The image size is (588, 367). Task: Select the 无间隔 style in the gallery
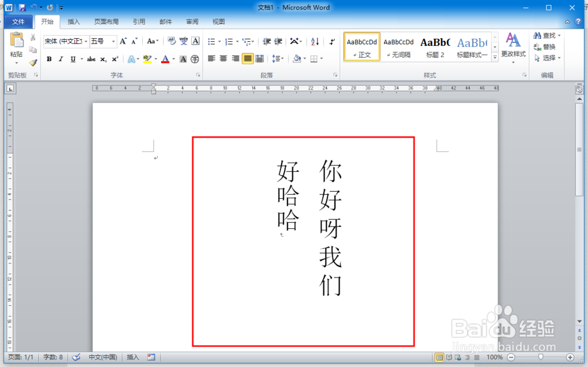pyautogui.click(x=399, y=46)
